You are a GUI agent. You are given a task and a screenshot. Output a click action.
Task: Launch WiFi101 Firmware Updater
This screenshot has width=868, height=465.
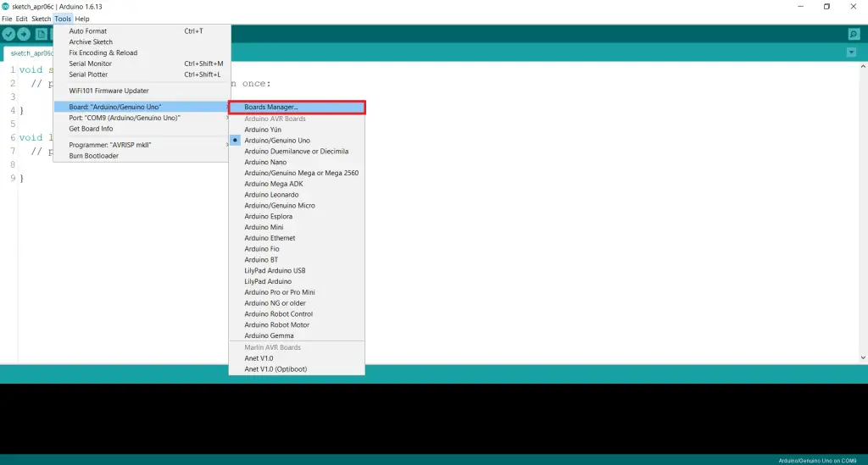pos(142,91)
